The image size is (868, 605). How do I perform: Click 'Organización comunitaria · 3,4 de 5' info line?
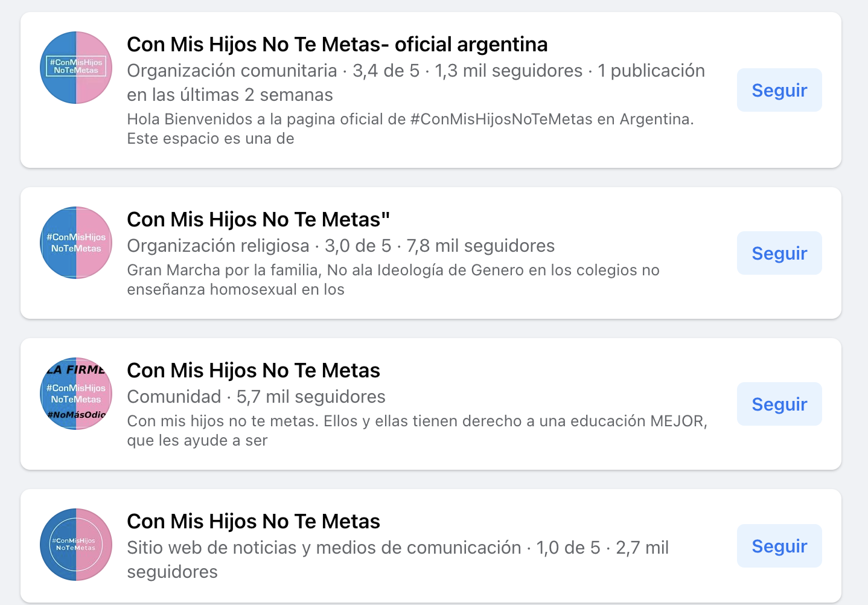[273, 71]
